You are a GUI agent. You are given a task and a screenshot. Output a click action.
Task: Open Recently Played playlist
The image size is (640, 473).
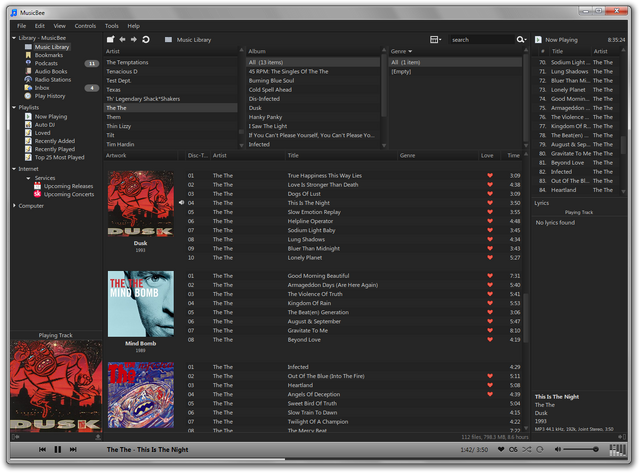tap(55, 149)
